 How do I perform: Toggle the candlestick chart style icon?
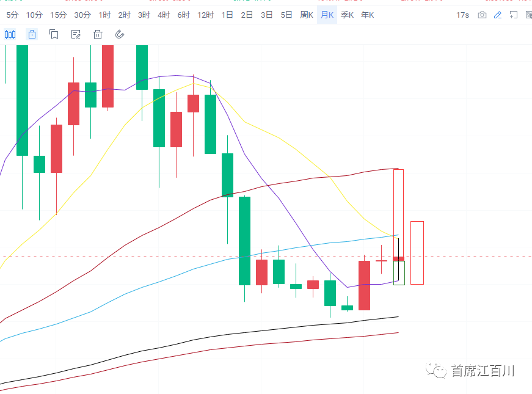tap(10, 34)
